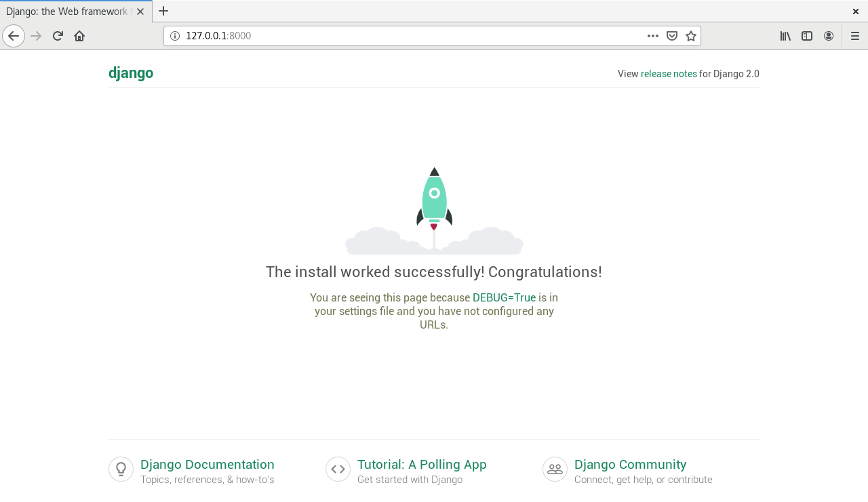This screenshot has height=502, width=868.
Task: Go back using the browser back arrow
Action: point(14,36)
